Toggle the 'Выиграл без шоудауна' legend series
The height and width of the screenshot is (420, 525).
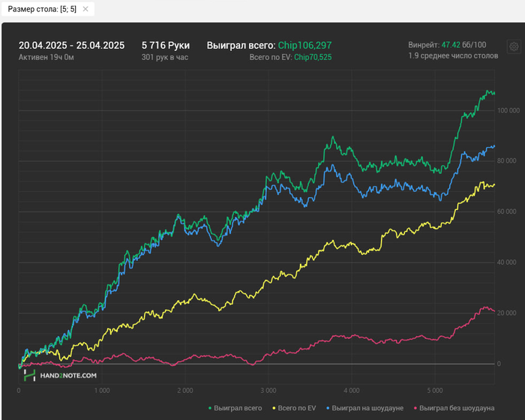(x=454, y=408)
